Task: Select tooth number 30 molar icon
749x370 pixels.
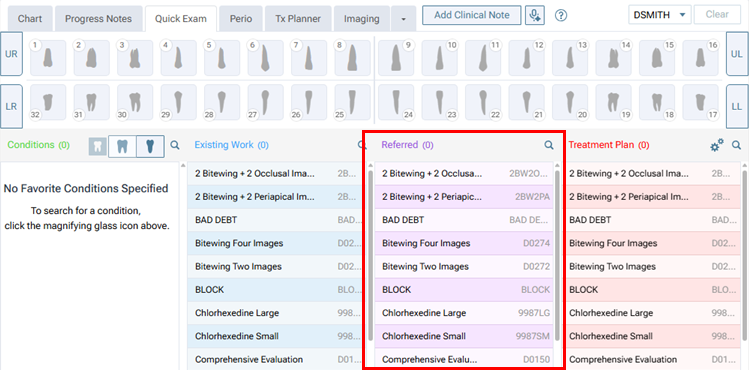Action: pos(135,102)
